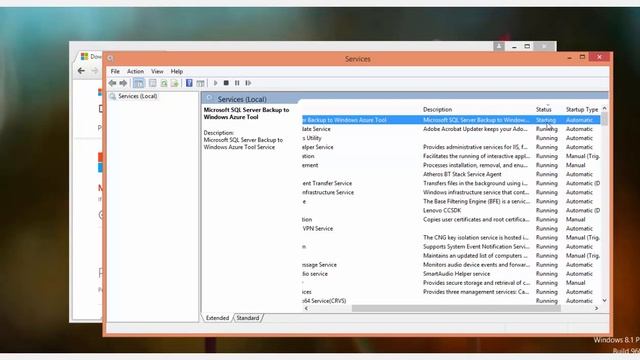This screenshot has height=360, width=640.
Task: Click the 'Starting' status cell
Action: pyautogui.click(x=546, y=120)
